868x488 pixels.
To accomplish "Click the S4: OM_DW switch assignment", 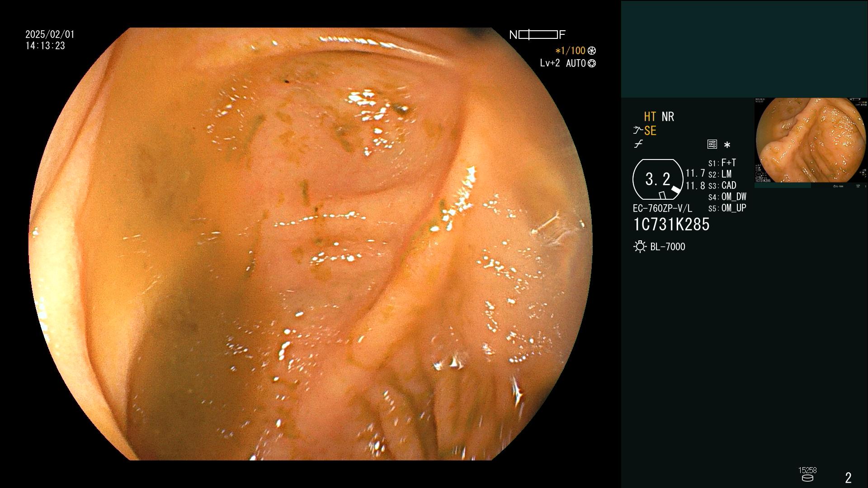I will coord(727,197).
